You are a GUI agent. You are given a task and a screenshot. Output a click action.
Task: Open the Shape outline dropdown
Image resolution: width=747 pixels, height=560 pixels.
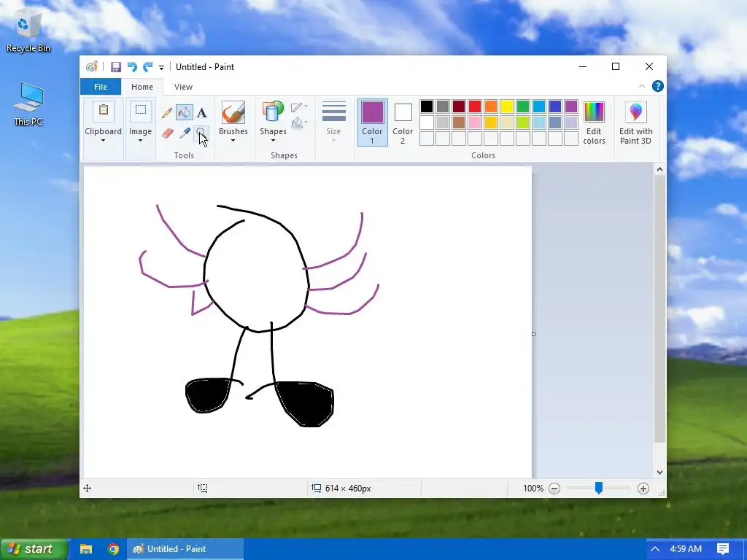pos(299,107)
